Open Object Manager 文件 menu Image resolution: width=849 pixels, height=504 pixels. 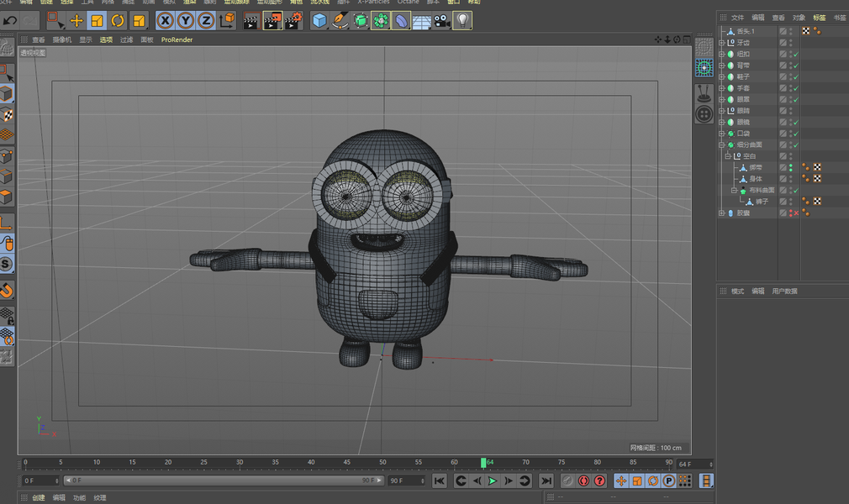[737, 18]
